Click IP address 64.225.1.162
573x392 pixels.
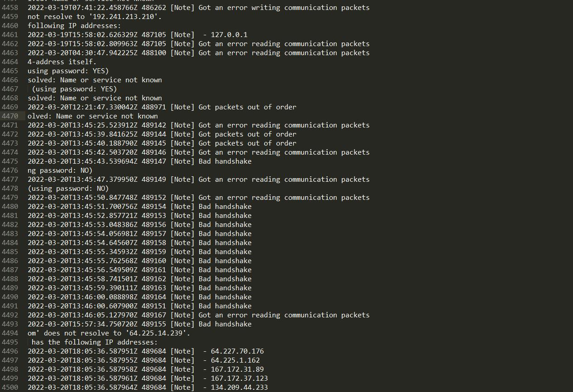(x=235, y=360)
